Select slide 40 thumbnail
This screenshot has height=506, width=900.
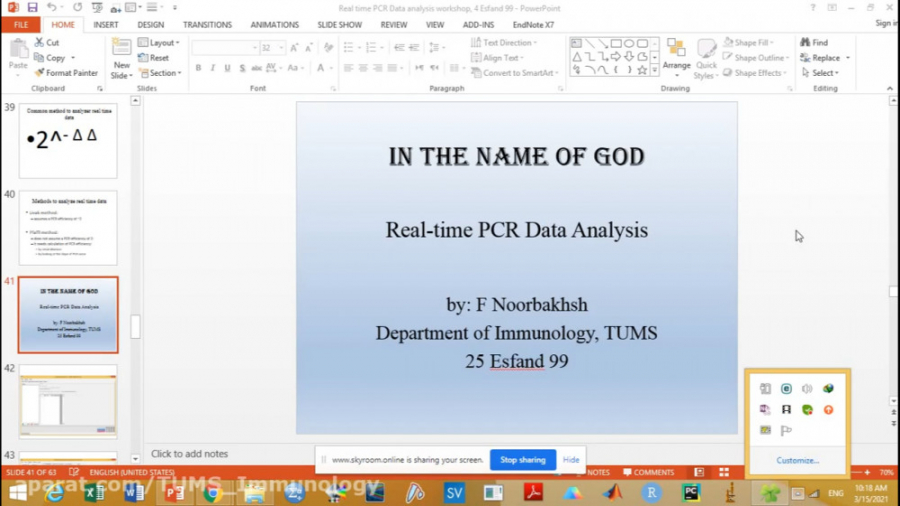pyautogui.click(x=68, y=228)
